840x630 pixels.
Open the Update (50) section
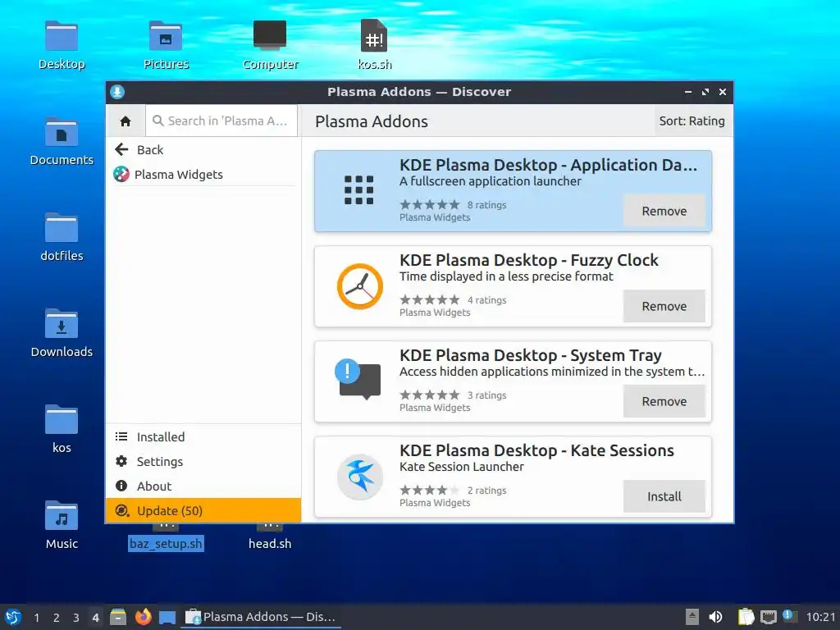pos(203,510)
